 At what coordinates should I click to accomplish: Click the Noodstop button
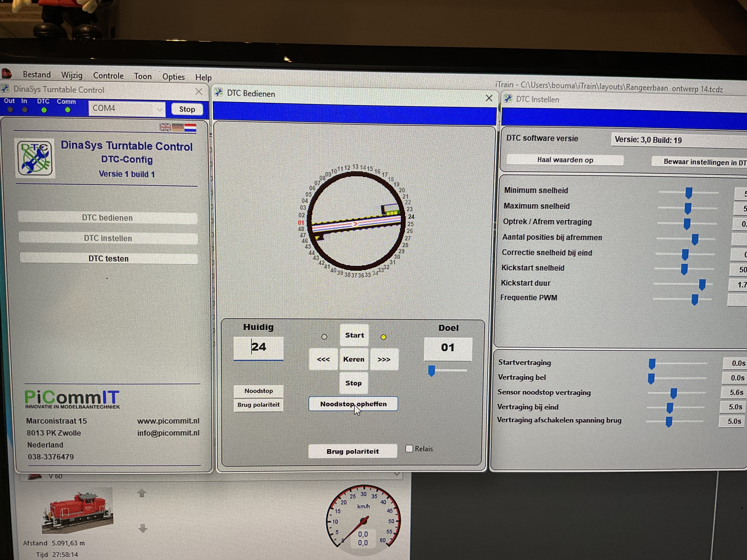258,391
